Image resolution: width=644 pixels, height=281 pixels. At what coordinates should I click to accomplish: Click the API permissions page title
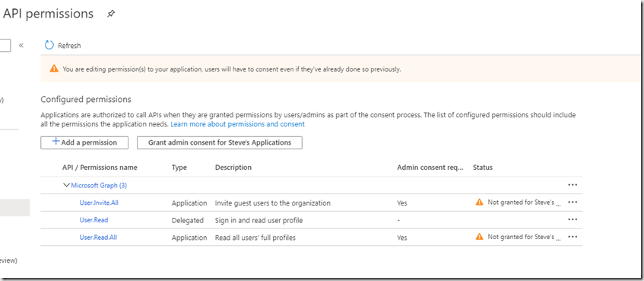(x=48, y=14)
